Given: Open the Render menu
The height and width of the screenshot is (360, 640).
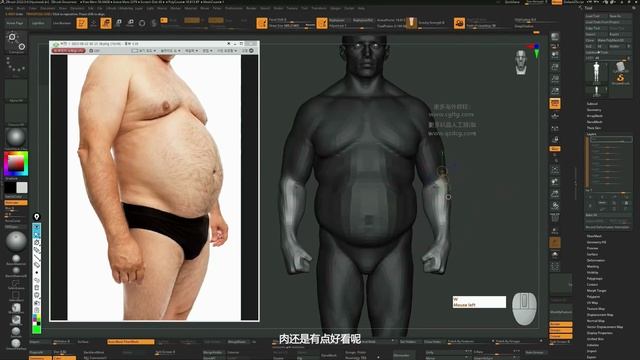Looking at the screenshot, I should tap(251, 8).
